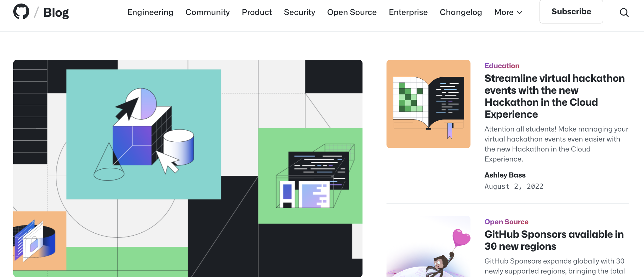Screen dimensions: 644x277
Task: Expand the More dropdown menu
Action: coord(508,12)
